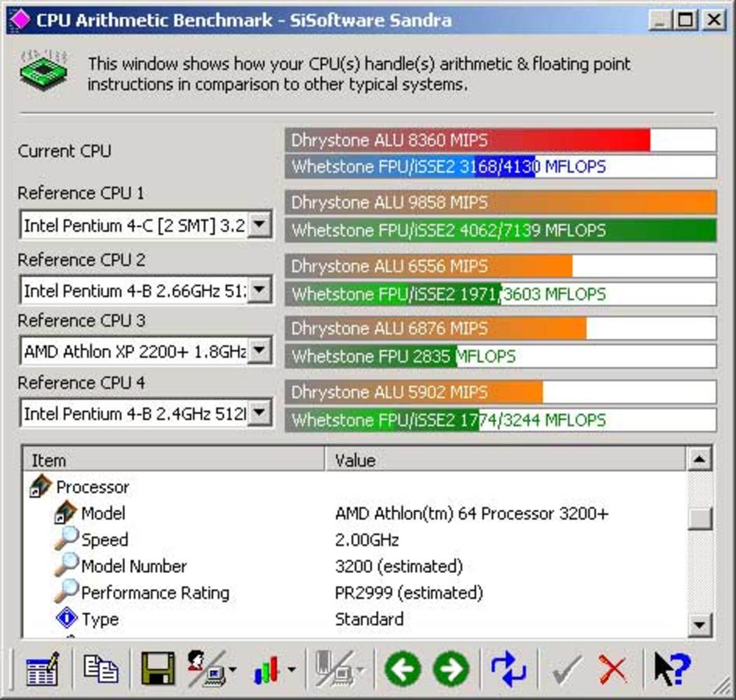Click the value AMD Athlon(tm) 64 Processor 3200+

[472, 513]
